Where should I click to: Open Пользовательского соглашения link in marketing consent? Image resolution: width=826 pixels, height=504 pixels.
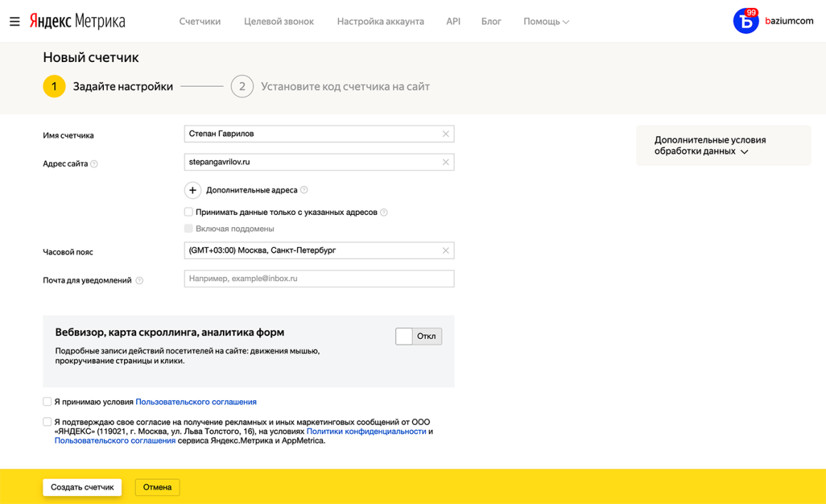pos(115,441)
